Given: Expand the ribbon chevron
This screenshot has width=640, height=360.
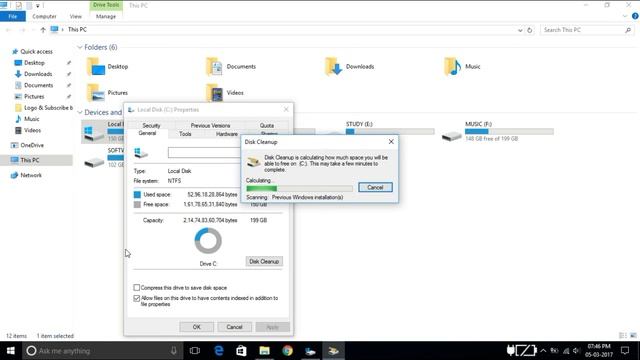Looking at the screenshot, I should (625, 16).
